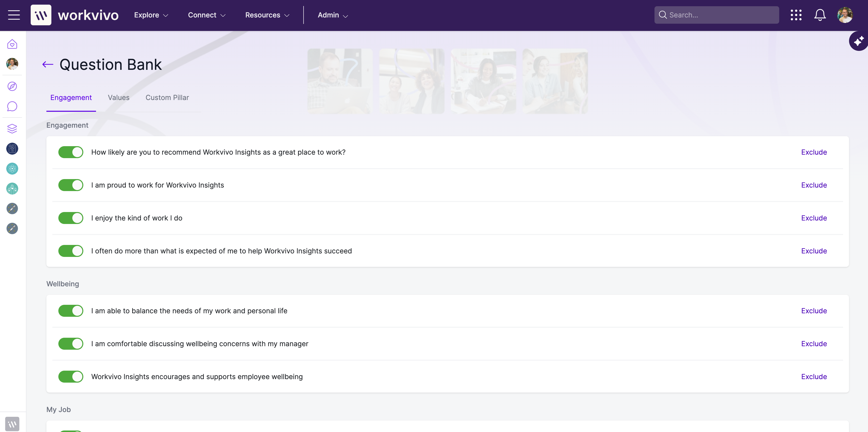Go back using the arrow beside Question Bank

click(x=48, y=64)
